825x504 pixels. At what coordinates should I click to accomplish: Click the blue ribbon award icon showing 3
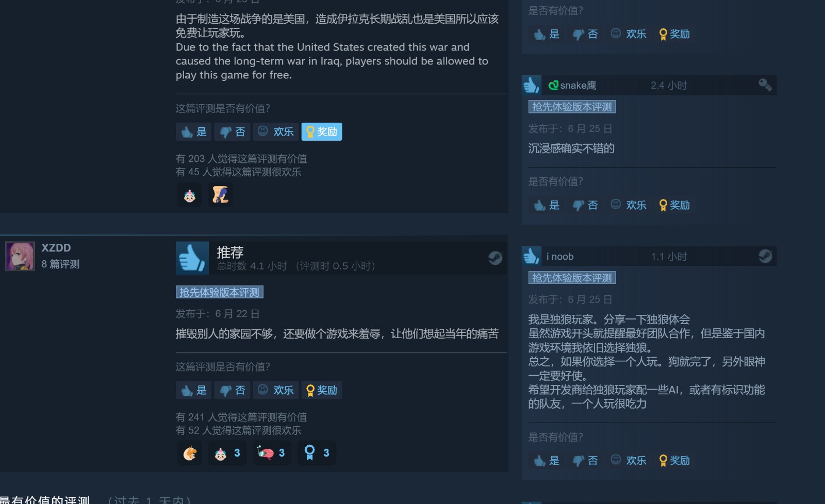click(x=317, y=452)
